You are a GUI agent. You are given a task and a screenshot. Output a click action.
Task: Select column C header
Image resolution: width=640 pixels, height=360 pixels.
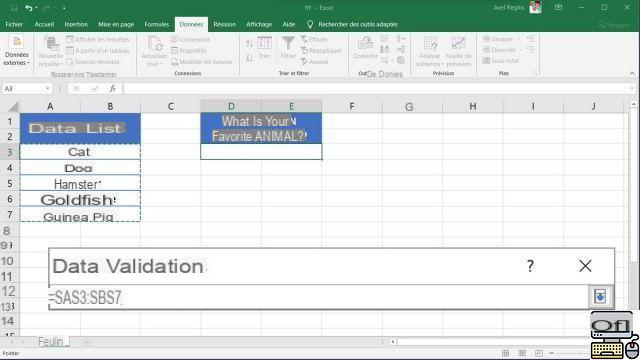[x=171, y=107]
